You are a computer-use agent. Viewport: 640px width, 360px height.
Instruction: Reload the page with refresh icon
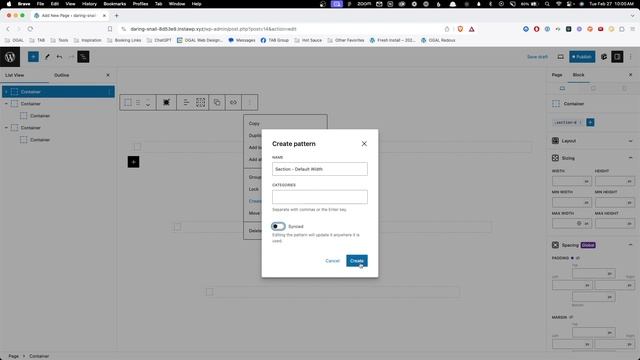30,29
